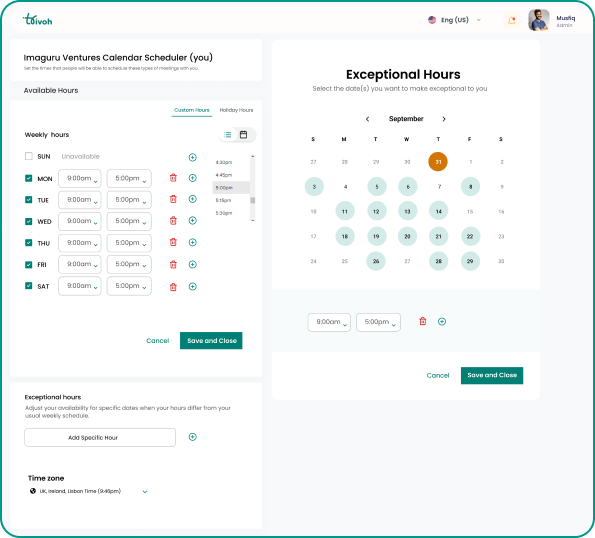
Task: Delete Wednesday hours with trash icon
Action: (173, 220)
